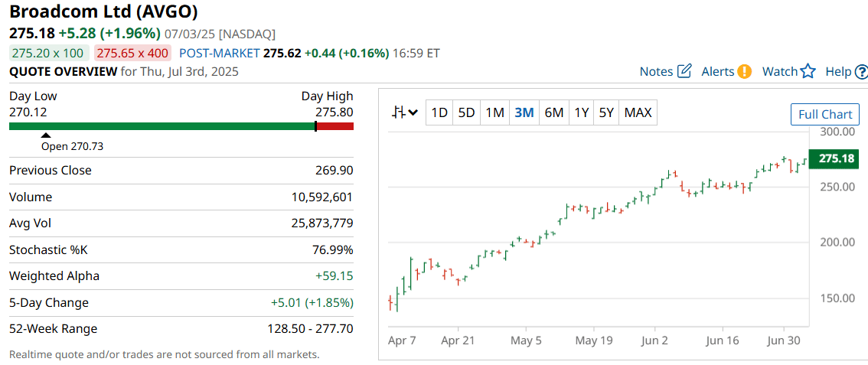This screenshot has width=868, height=365.
Task: Click the Jun 30 date axis label
Action: [783, 341]
